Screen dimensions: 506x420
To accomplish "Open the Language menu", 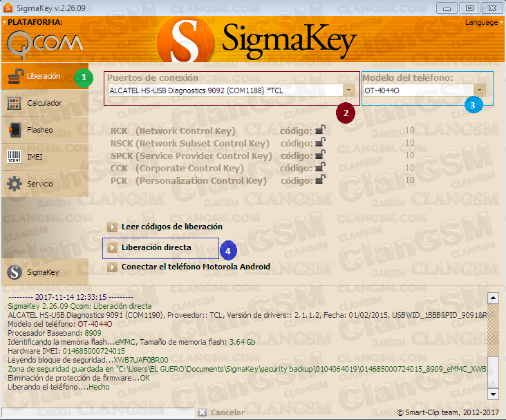I will pyautogui.click(x=484, y=23).
